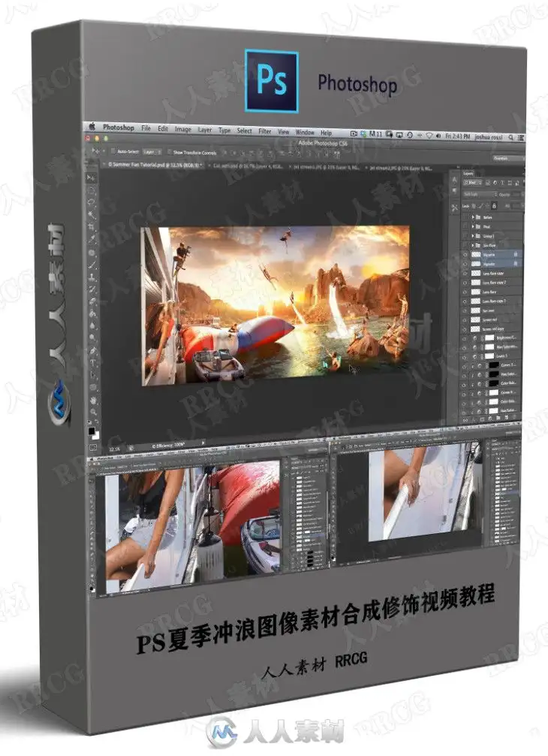The image size is (548, 756).
Task: Open the Filter menu
Action: [x=264, y=130]
